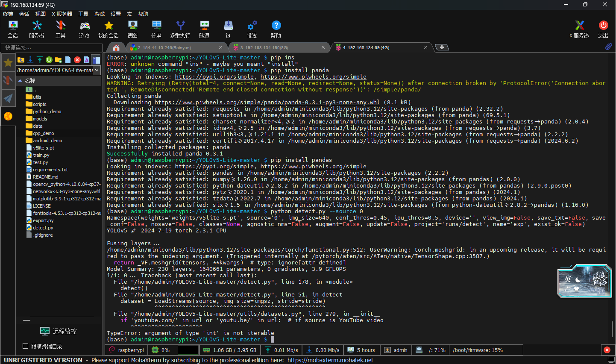This screenshot has width=616, height=364.
Task: Click the '..' parent directory entry
Action: coord(32,90)
